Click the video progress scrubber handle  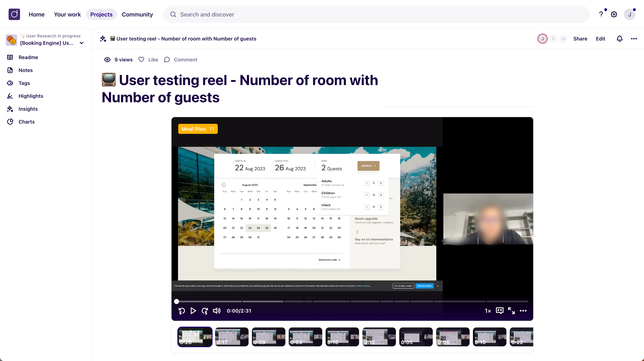(177, 301)
